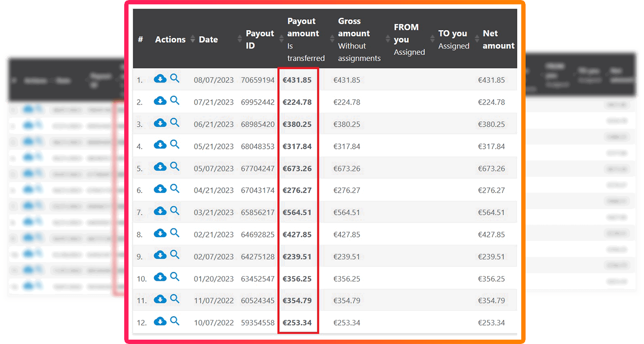The image size is (644, 344).
Task: View details of payout 69952442 with magnifier
Action: coord(175,101)
